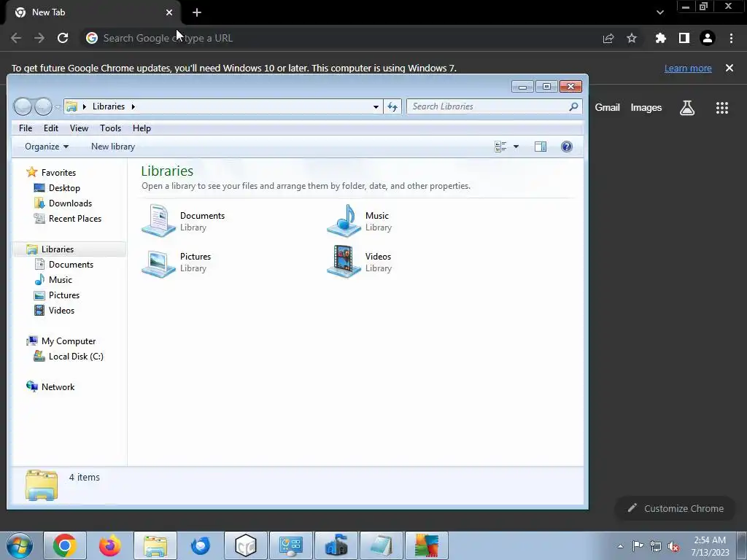Open Firefox from the taskbar
Image resolution: width=747 pixels, height=560 pixels.
coord(110,545)
